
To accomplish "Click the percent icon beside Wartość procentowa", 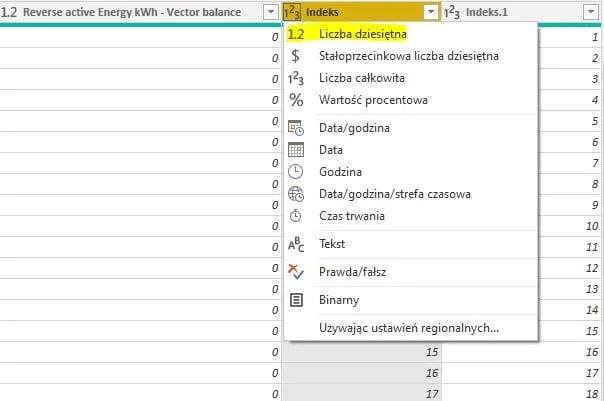I will pos(296,100).
